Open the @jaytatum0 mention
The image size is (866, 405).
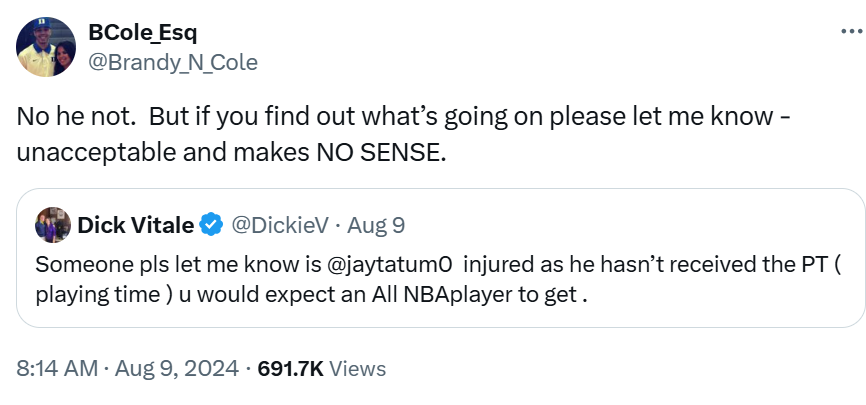pyautogui.click(x=388, y=268)
